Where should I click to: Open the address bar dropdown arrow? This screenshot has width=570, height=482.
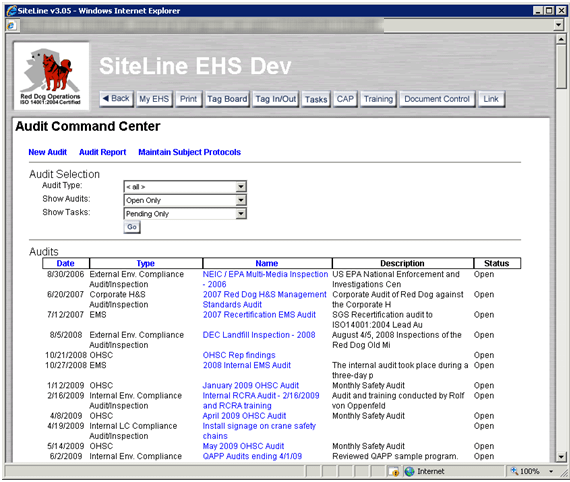point(559,25)
